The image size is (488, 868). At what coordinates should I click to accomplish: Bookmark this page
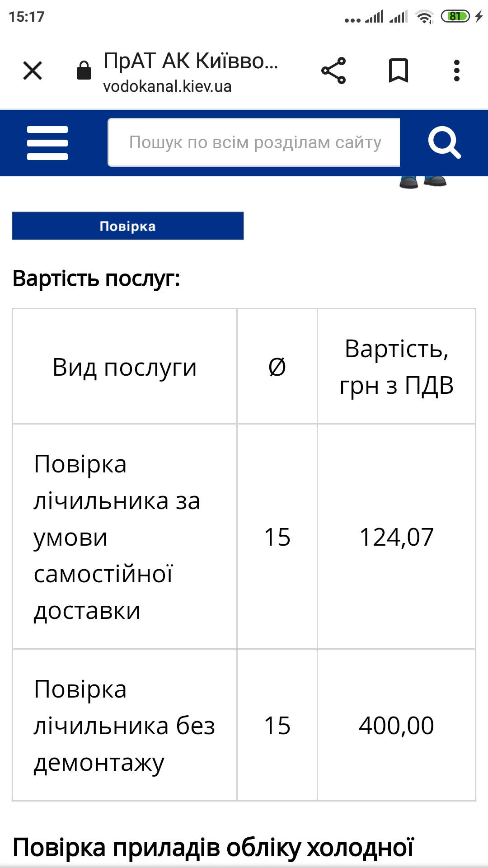[x=398, y=71]
